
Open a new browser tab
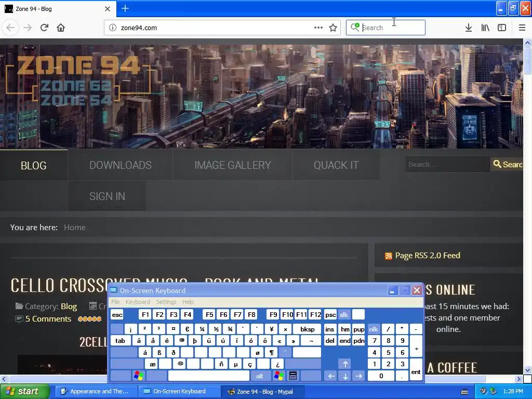tap(125, 8)
